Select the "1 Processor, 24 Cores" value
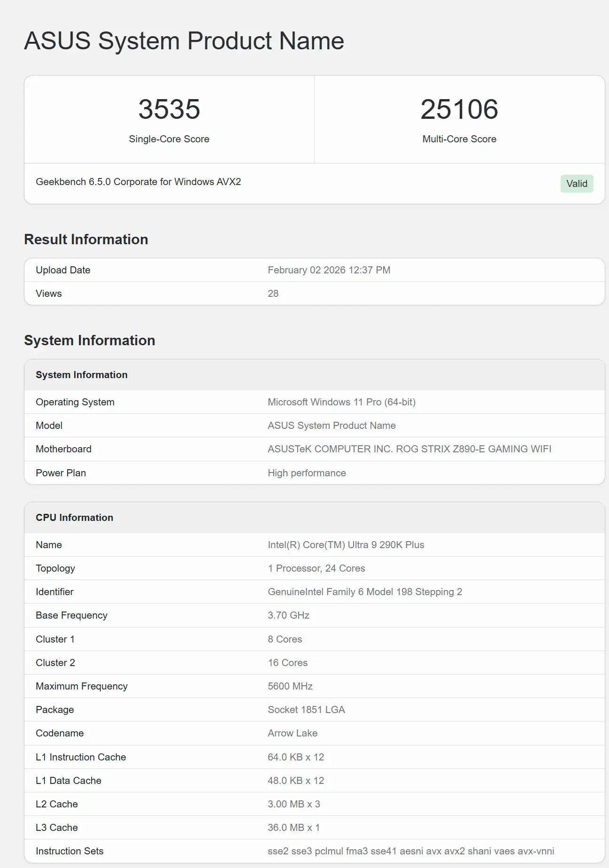 316,568
